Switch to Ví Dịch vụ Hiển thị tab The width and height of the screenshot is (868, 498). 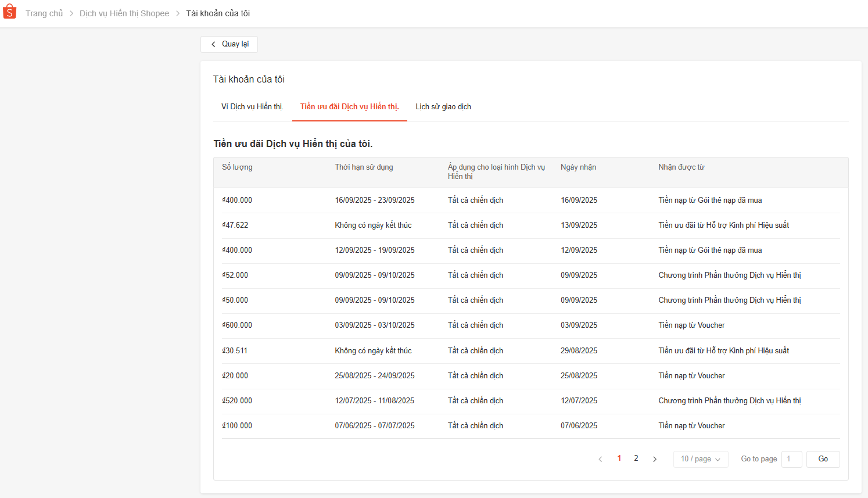[x=252, y=107]
